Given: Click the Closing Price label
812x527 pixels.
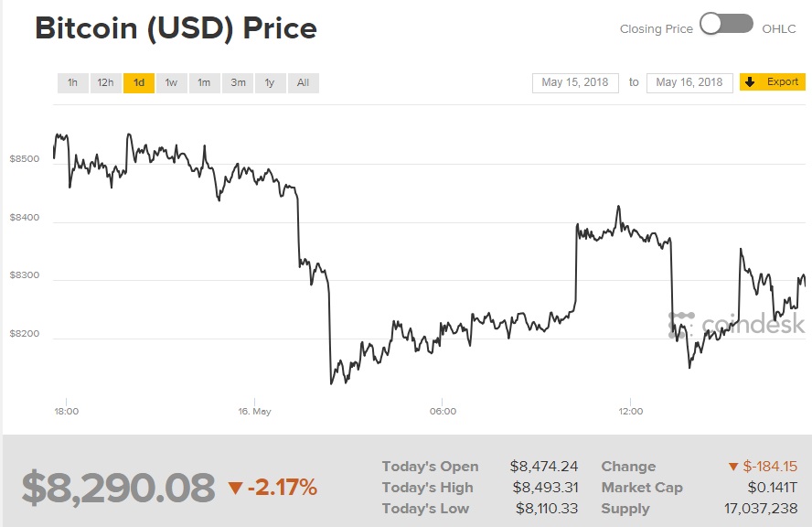Looking at the screenshot, I should (x=656, y=29).
